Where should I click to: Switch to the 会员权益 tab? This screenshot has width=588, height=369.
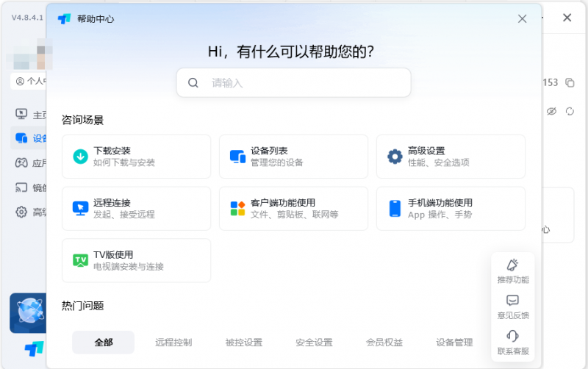coord(384,343)
